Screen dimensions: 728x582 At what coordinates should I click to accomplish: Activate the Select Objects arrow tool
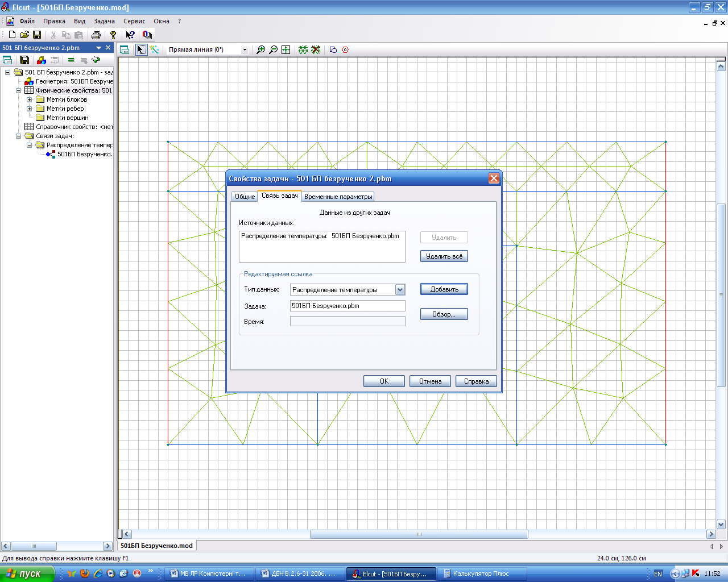point(141,50)
